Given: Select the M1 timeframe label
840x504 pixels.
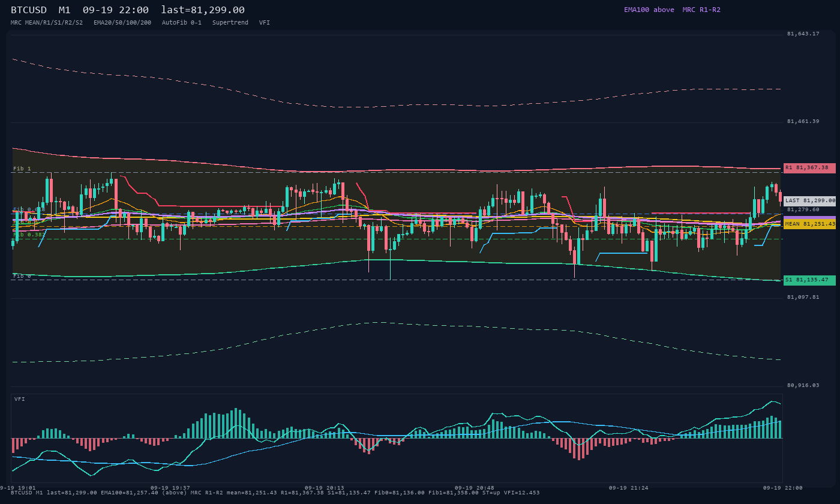Looking at the screenshot, I should [65, 10].
